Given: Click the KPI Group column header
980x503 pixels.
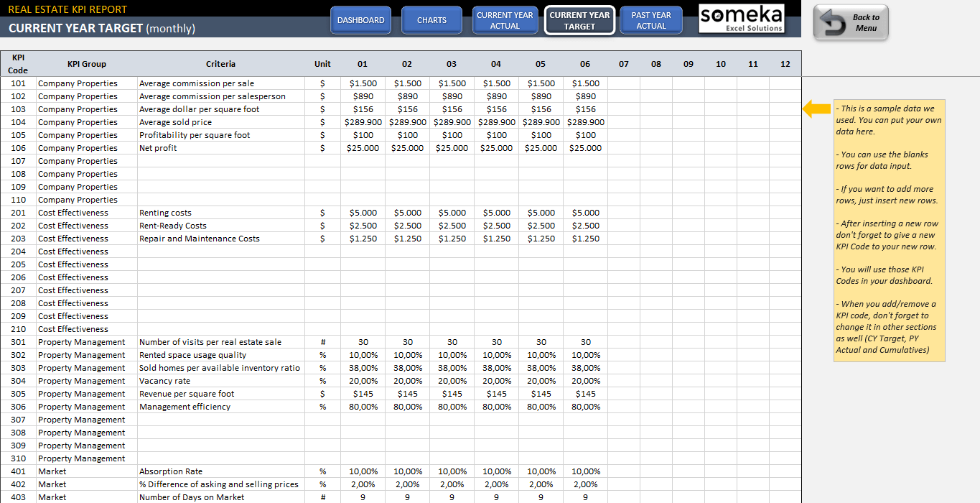Looking at the screenshot, I should tap(87, 63).
